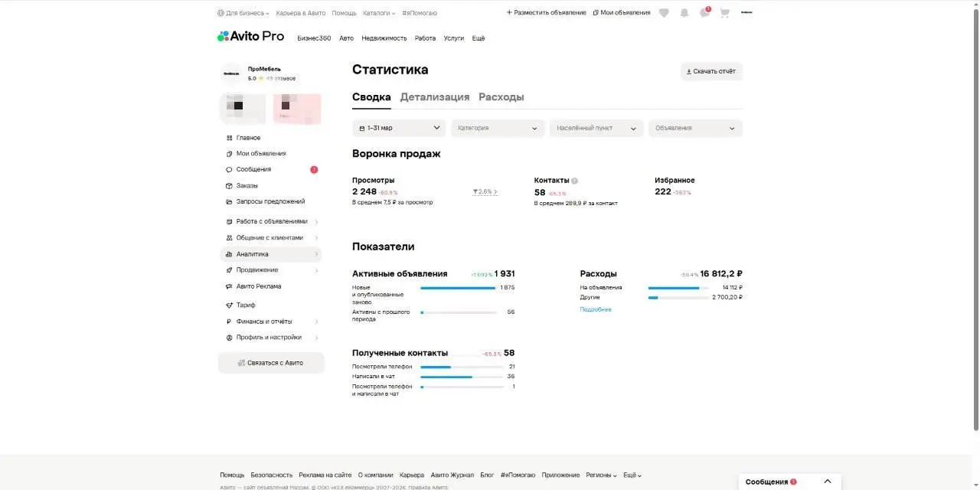980x490 pixels.
Task: Click the Авито Реклама megaphone icon
Action: pyautogui.click(x=229, y=286)
